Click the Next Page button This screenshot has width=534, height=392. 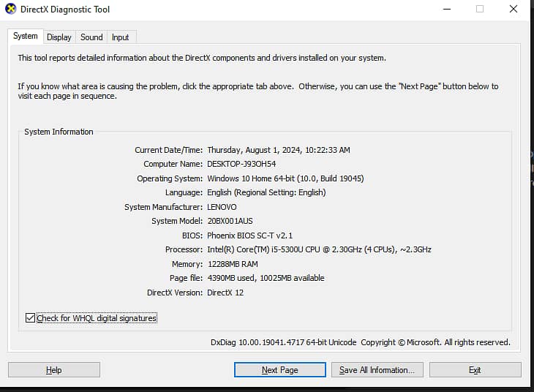[x=279, y=370]
